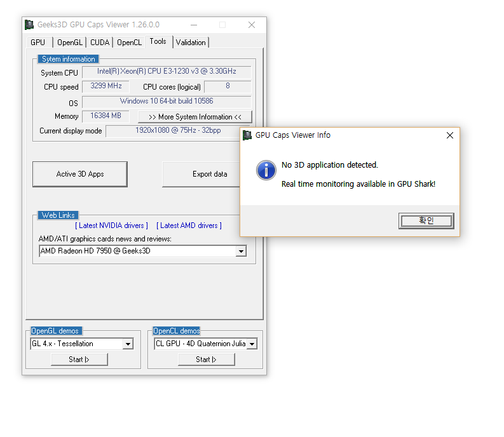
Task: Click the Active 3D Apps button
Action: tap(80, 174)
